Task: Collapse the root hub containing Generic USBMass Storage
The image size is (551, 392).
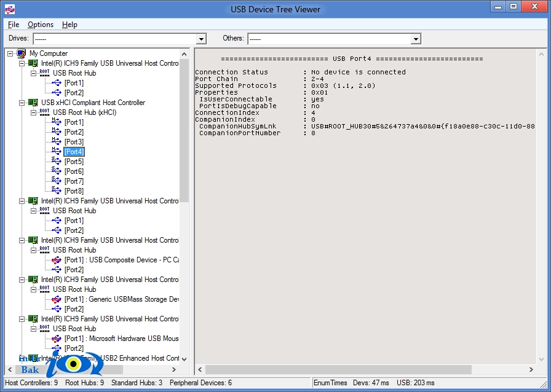Action: click(33, 290)
